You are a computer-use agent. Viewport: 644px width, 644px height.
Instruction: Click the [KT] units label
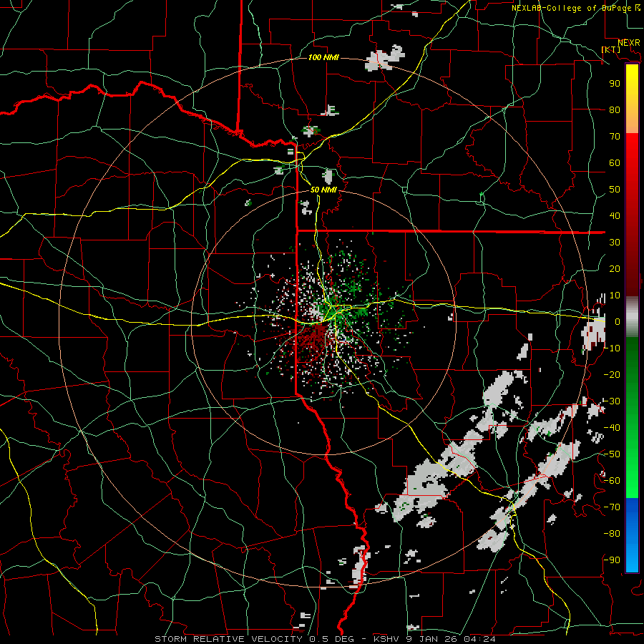(x=610, y=49)
